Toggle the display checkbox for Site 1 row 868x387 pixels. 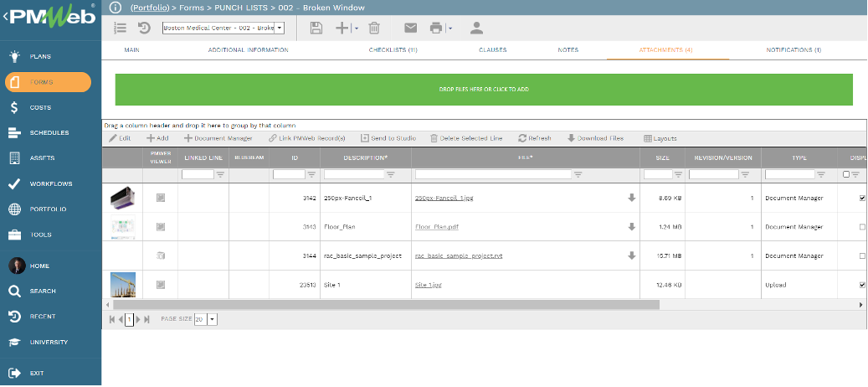[x=862, y=285]
